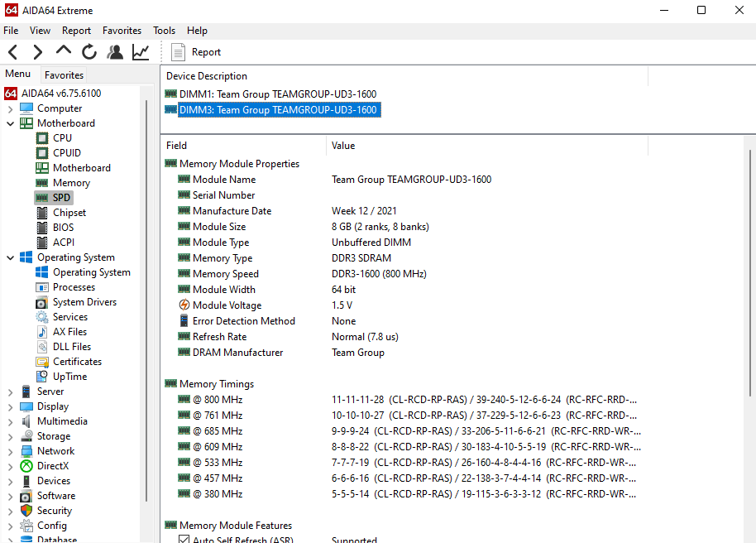Refresh the page using the circular arrow icon

tap(89, 52)
